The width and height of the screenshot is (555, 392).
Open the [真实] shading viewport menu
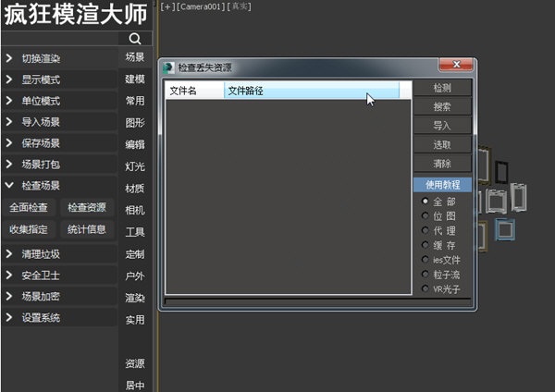pyautogui.click(x=240, y=6)
